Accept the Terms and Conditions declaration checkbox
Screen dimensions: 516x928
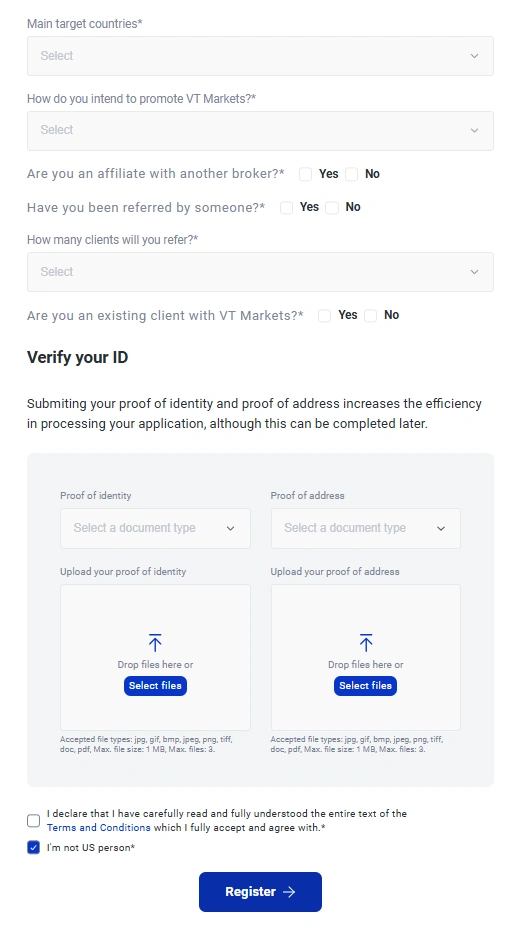[34, 820]
